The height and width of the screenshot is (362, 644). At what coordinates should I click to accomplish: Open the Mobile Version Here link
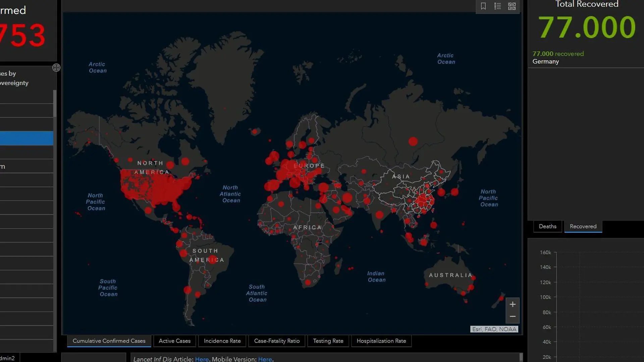[265, 359]
